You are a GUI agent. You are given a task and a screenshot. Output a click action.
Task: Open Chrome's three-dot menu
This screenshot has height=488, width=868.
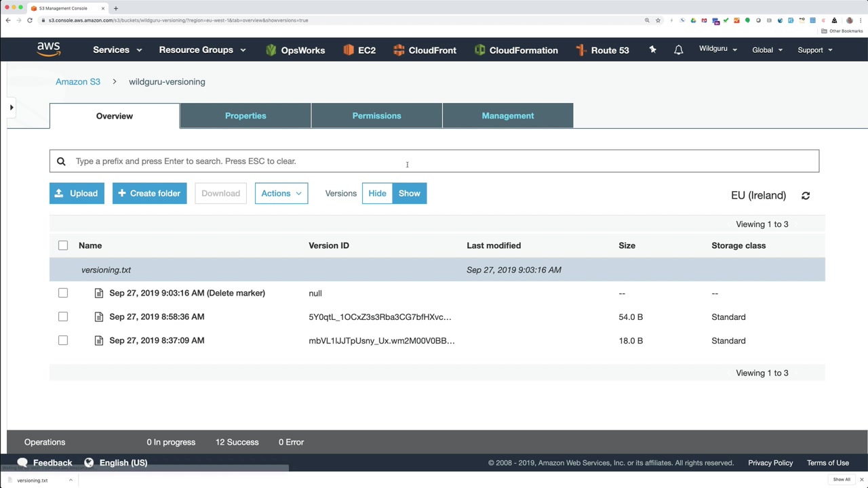(x=861, y=20)
